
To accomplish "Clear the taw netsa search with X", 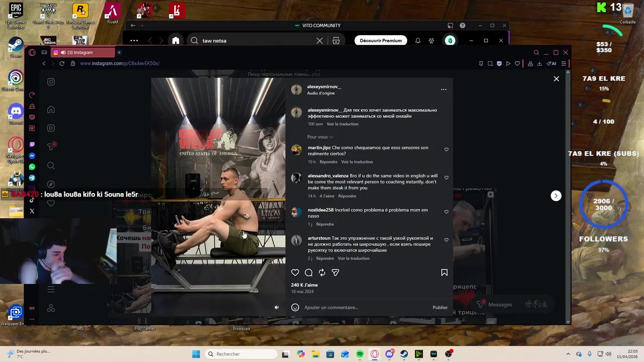I will pyautogui.click(x=319, y=41).
